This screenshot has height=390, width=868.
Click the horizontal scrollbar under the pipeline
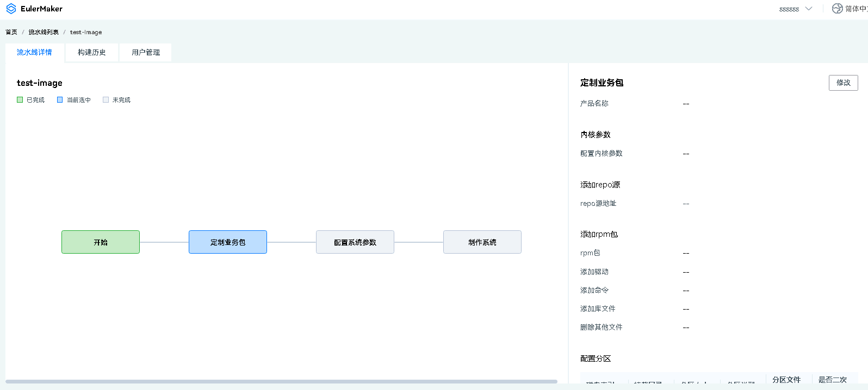pos(281,381)
